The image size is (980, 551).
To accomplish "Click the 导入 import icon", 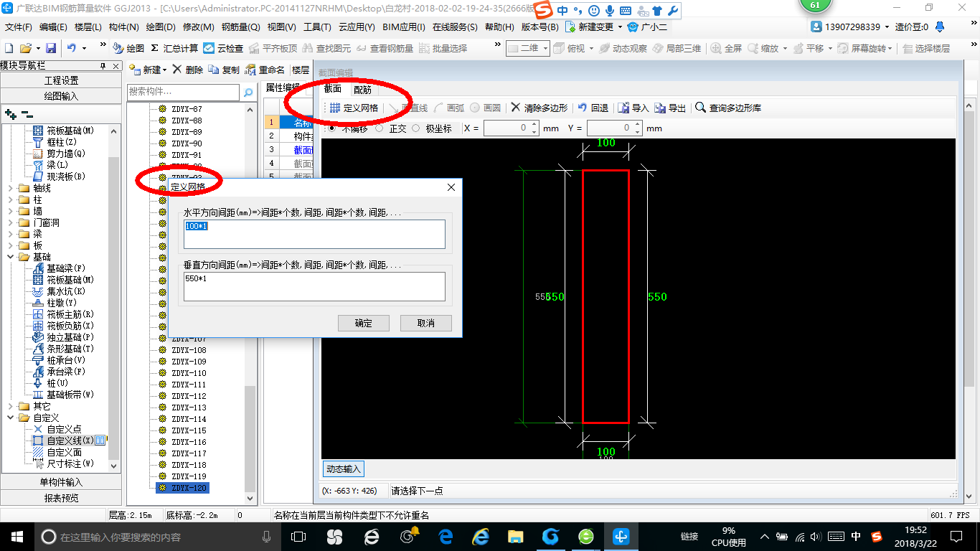I will pyautogui.click(x=623, y=108).
